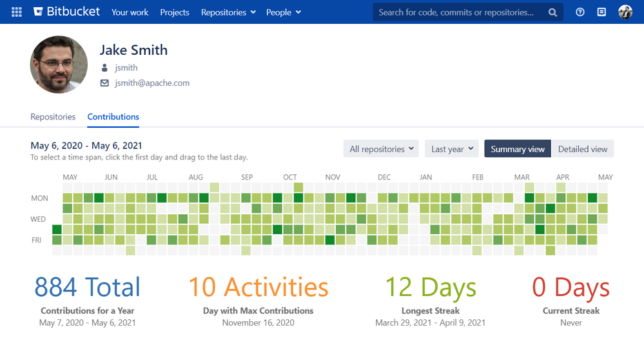Click the May 7, 2020 - May 6, 2021 text
Screen dimensions: 644x349
pos(88,323)
